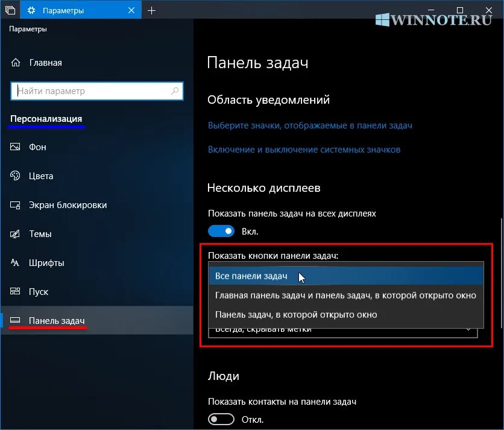
Task: Choose option Все панели задач
Action: (x=346, y=276)
